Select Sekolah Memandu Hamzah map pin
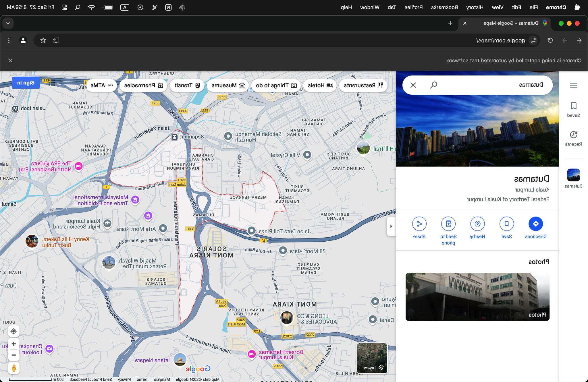The width and height of the screenshot is (588, 382). (228, 136)
